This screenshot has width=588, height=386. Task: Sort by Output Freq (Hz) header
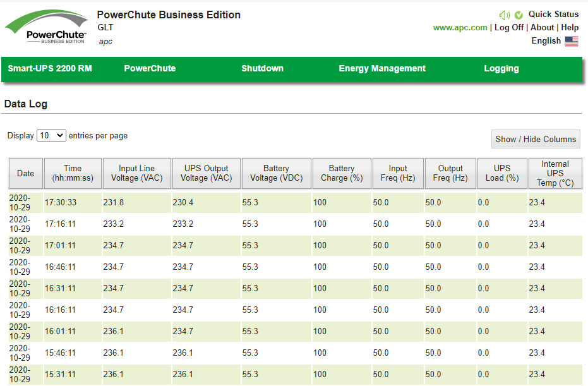[x=450, y=173]
